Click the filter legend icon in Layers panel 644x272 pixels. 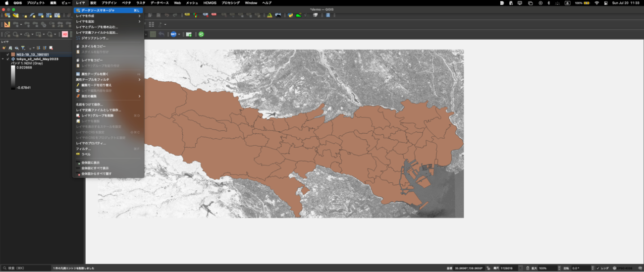[23, 48]
